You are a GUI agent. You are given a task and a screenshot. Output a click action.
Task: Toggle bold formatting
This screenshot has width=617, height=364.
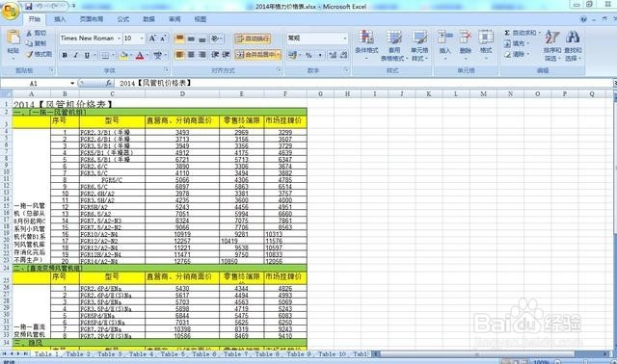point(65,55)
